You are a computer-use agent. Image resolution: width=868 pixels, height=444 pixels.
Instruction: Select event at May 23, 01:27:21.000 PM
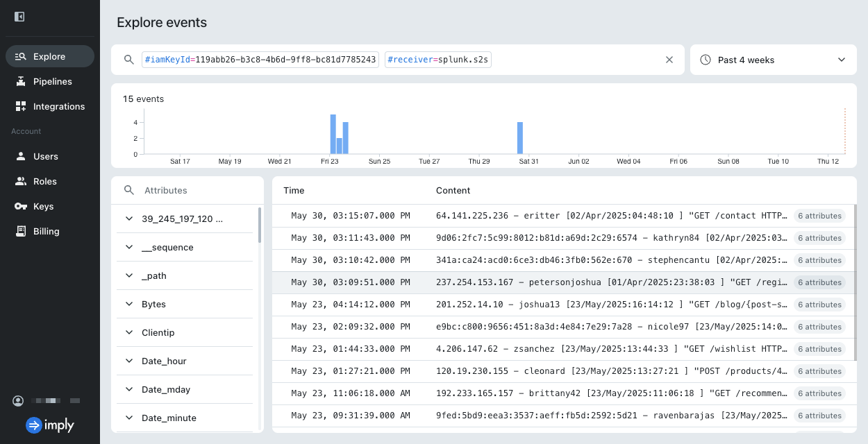tap(562, 371)
